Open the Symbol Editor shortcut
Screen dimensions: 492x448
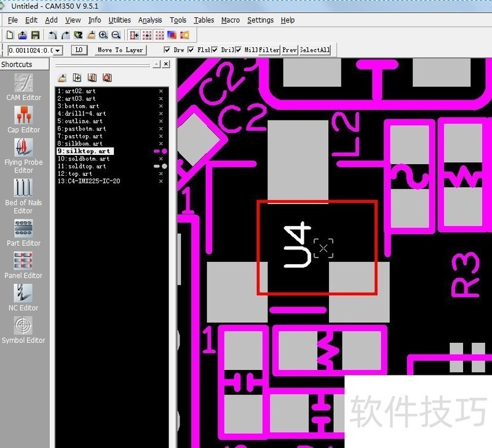click(23, 330)
